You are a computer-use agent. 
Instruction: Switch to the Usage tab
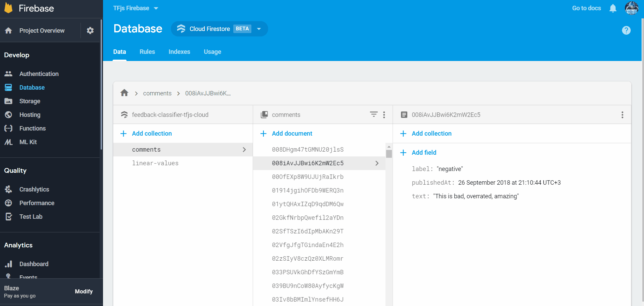(x=213, y=52)
